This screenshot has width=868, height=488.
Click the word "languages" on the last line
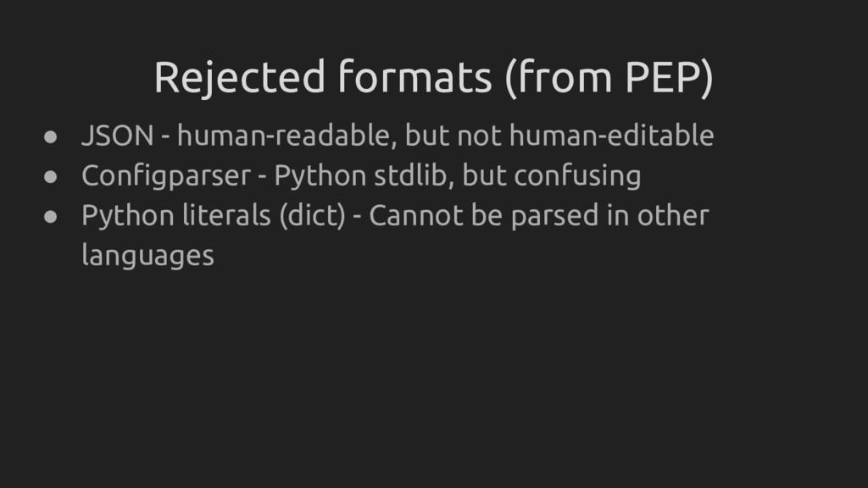click(x=147, y=256)
